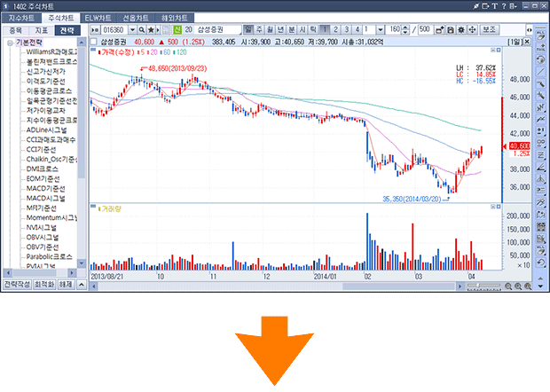Image resolution: width=550 pixels, height=392 pixels.
Task: Click the 최적화 button
Action: [x=44, y=285]
